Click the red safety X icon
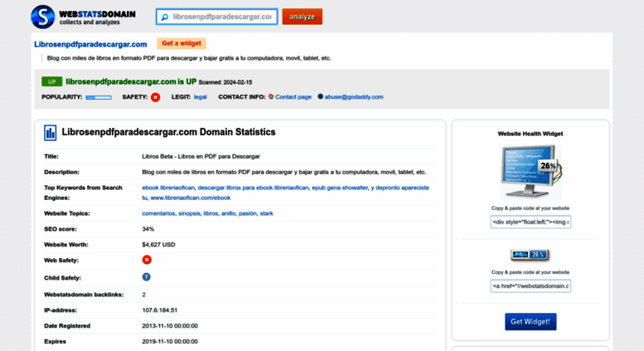Screen dimensions: 644x351 coord(155,97)
